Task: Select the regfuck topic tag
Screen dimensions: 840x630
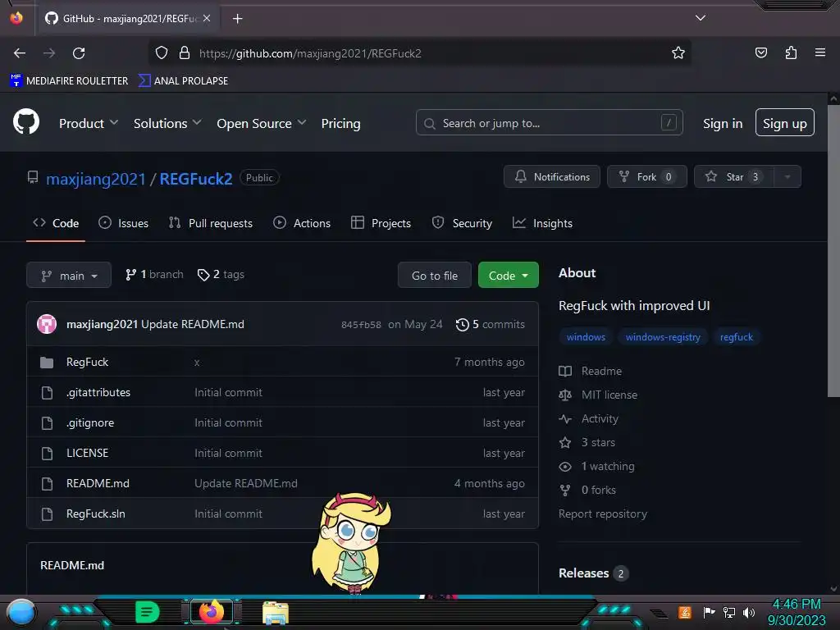Action: click(736, 337)
